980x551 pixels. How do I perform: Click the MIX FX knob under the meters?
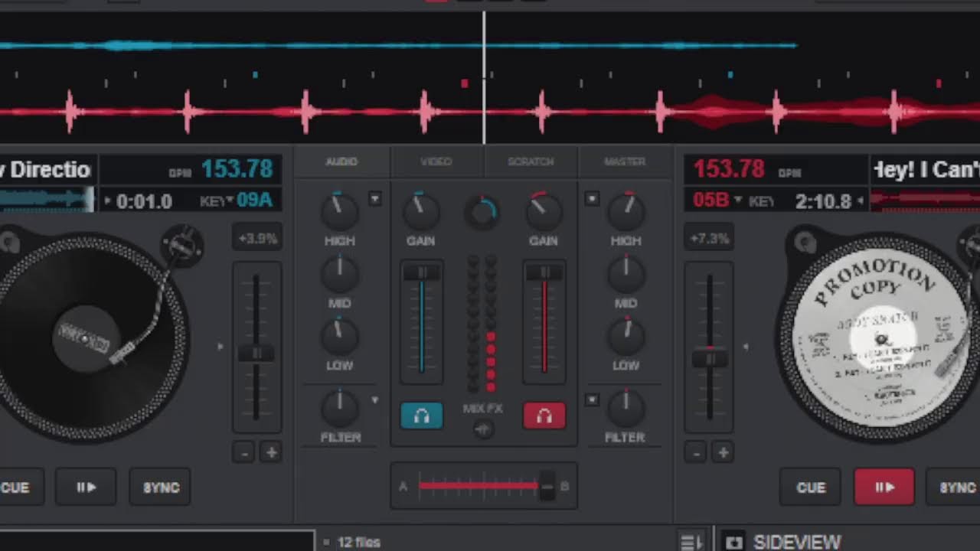pyautogui.click(x=482, y=429)
